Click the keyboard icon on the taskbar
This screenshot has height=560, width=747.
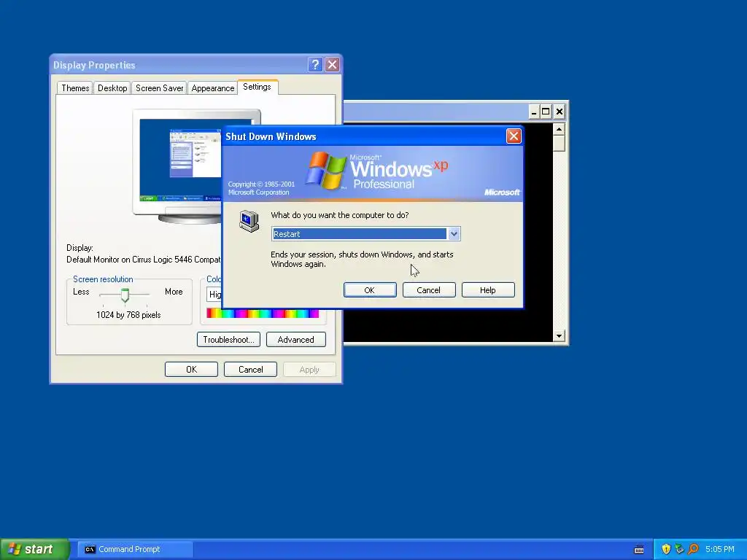[x=639, y=550]
